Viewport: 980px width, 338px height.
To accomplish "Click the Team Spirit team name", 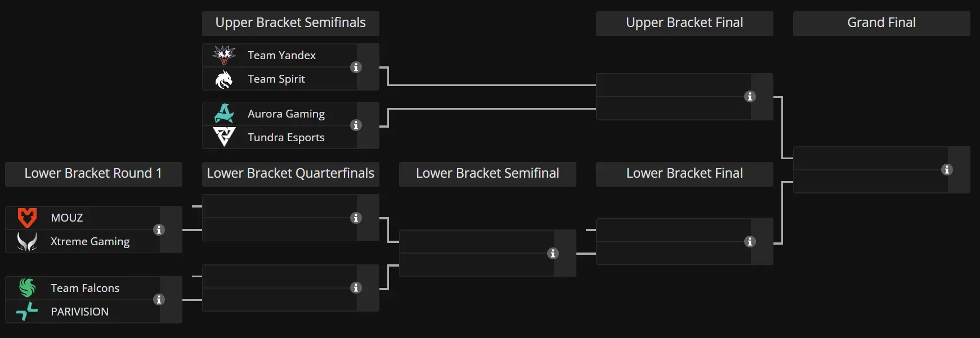I will coord(275,79).
